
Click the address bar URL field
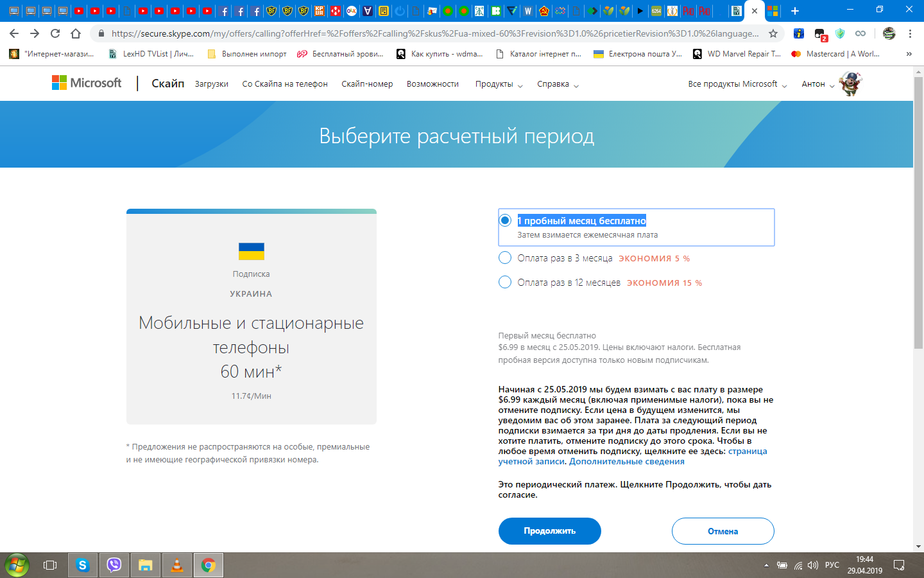434,33
